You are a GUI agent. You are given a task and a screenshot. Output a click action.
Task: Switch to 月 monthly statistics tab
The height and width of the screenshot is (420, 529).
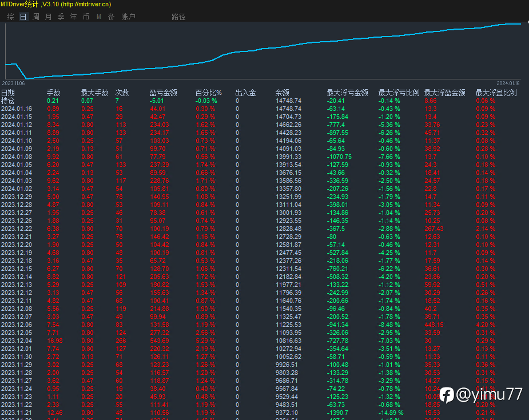coord(48,17)
